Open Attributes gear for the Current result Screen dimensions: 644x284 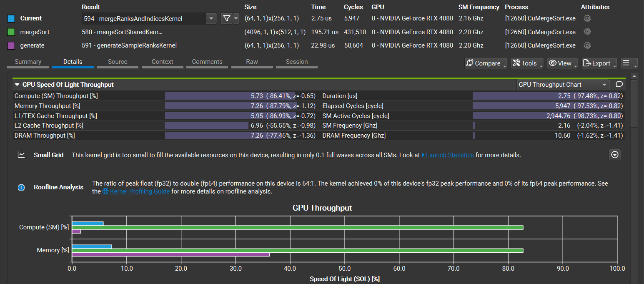[x=587, y=18]
